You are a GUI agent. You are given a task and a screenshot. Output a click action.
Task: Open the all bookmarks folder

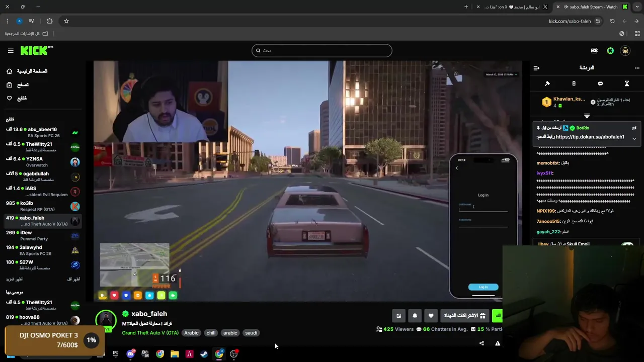coord(26,34)
